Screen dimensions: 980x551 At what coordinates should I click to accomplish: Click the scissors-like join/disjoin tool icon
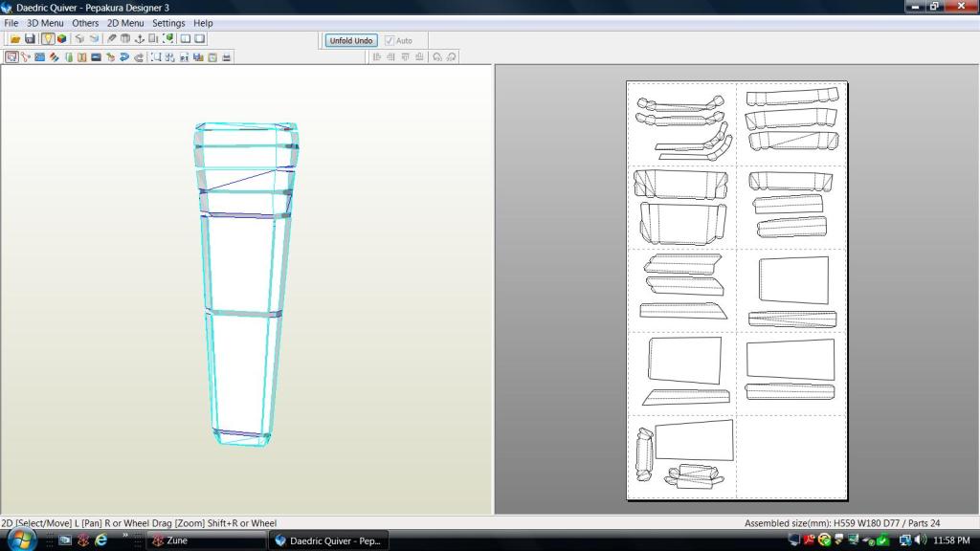point(26,57)
